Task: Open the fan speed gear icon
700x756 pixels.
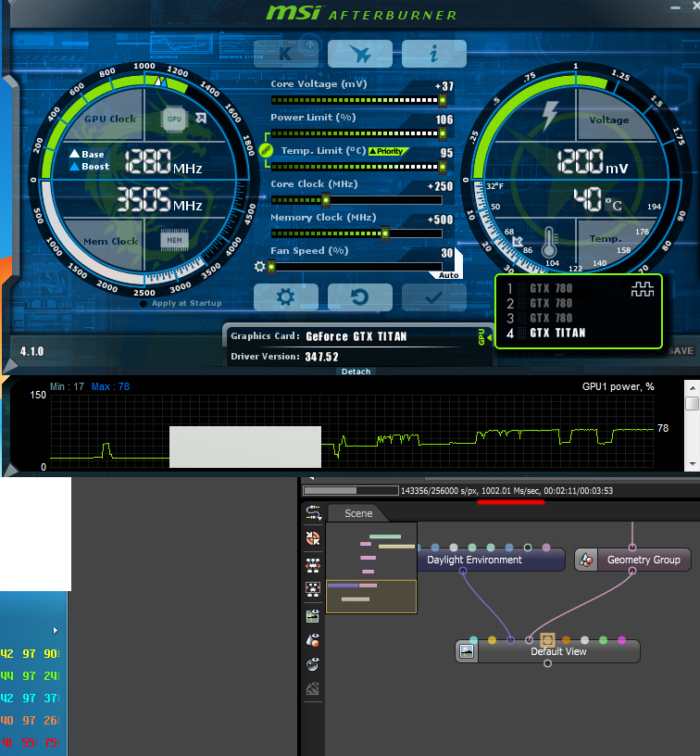Action: tap(259, 266)
